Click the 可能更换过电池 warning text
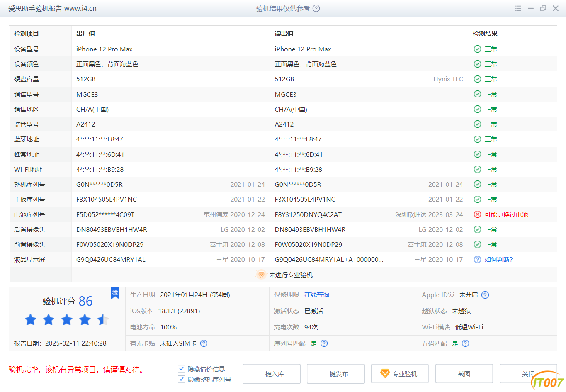This screenshot has height=392, width=566. pos(506,214)
